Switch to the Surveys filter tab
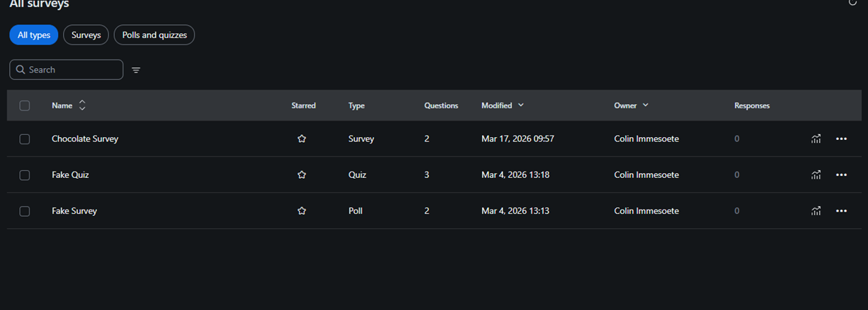 (86, 35)
